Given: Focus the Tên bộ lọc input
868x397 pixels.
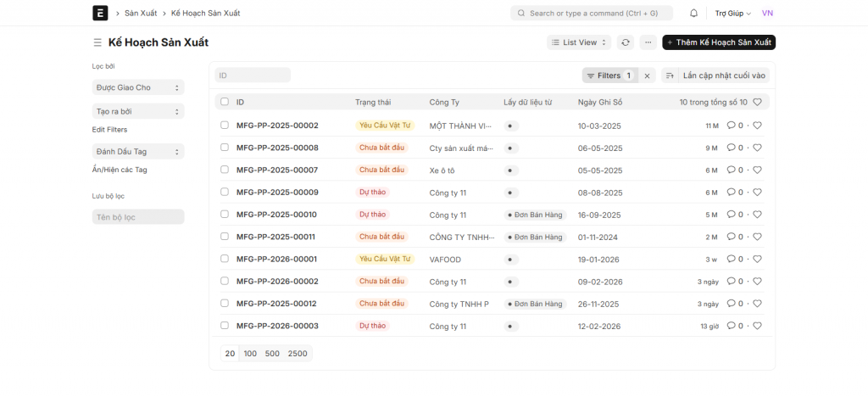Looking at the screenshot, I should 138,217.
